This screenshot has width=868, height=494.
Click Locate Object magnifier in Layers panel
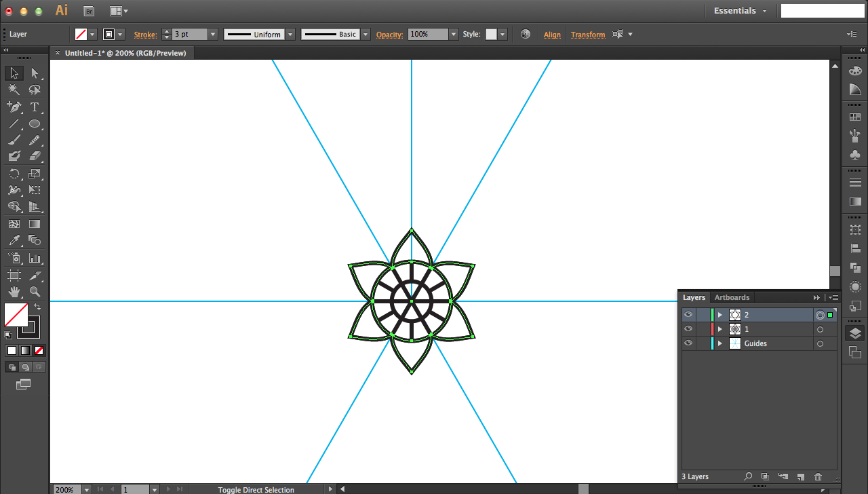(748, 477)
